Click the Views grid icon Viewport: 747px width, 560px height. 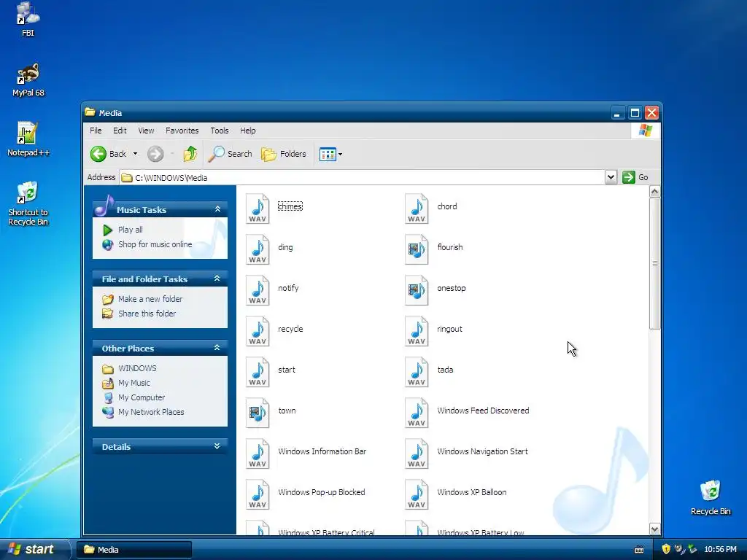click(328, 155)
